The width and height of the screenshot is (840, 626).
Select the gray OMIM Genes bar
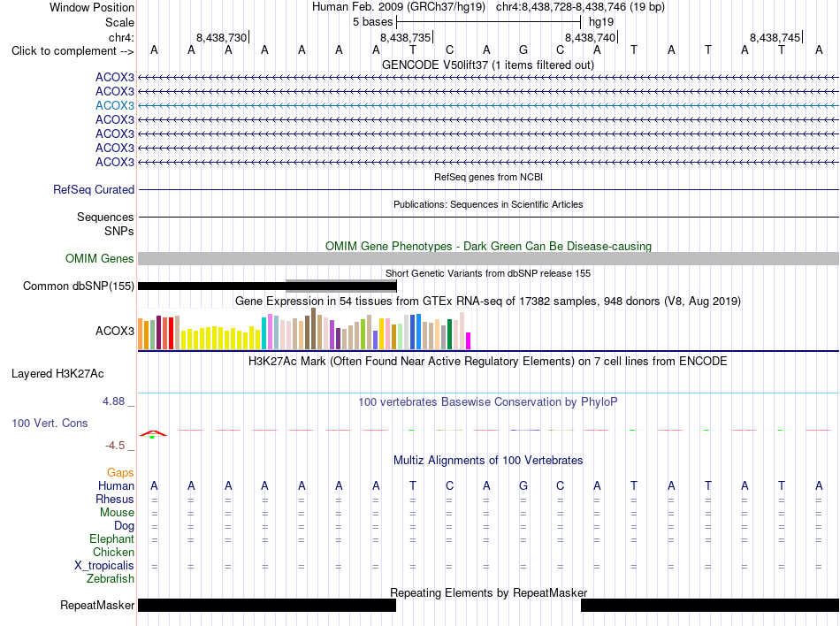(489, 259)
